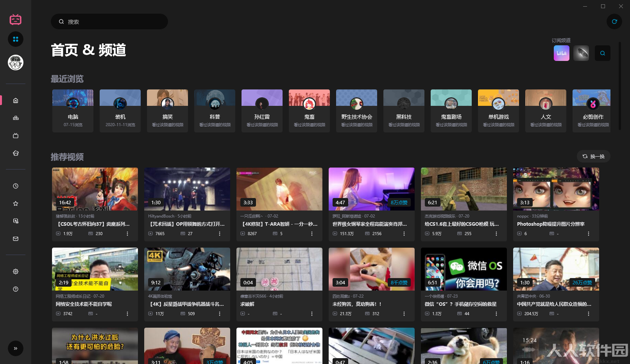
Task: Click the uploader text 一个徐师傅 · 07-23
Action: (441, 296)
